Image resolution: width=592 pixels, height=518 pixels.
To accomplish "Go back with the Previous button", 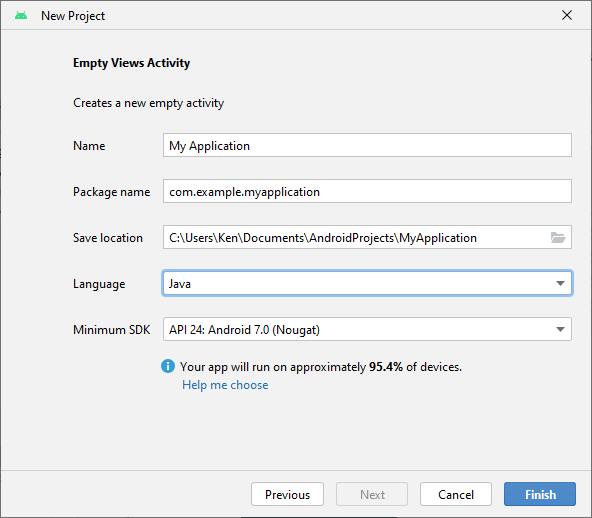I will pos(287,494).
